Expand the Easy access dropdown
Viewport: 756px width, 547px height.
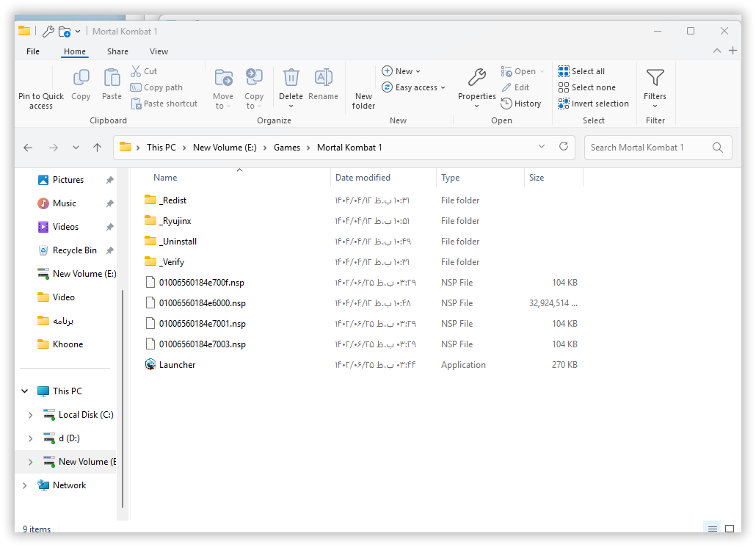click(x=443, y=88)
